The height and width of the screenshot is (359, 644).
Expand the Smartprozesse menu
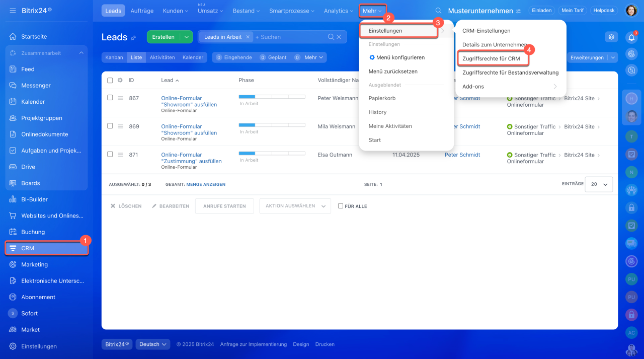(x=292, y=11)
